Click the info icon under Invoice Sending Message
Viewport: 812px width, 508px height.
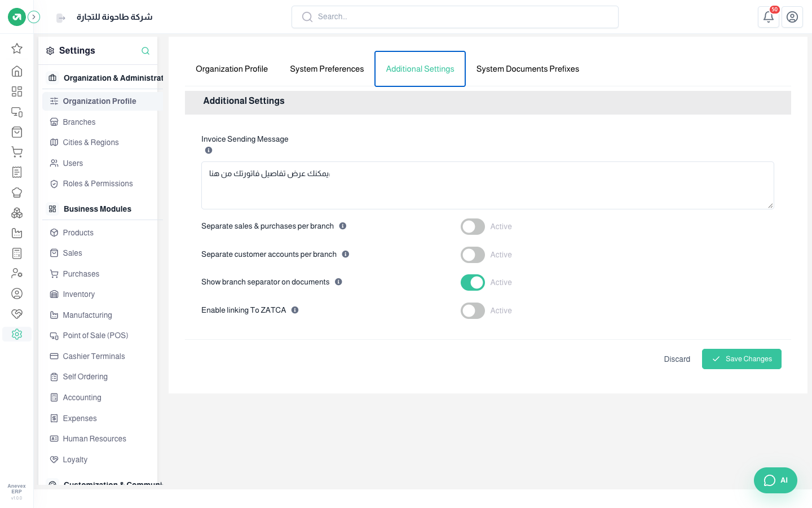pyautogui.click(x=209, y=150)
